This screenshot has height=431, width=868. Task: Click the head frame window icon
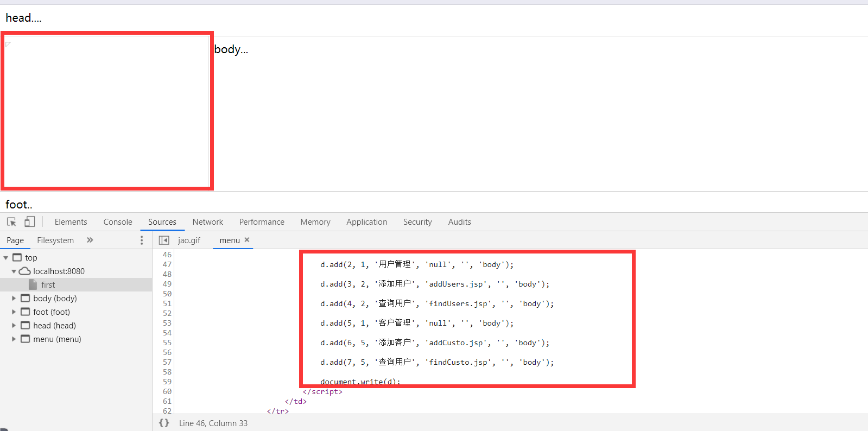25,325
